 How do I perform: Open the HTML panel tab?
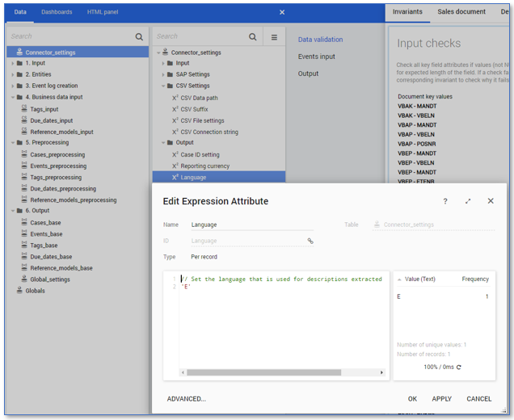(x=103, y=12)
